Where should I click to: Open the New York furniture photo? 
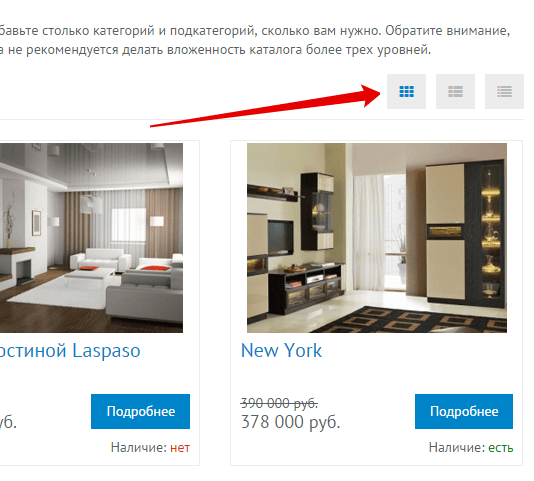click(x=377, y=238)
